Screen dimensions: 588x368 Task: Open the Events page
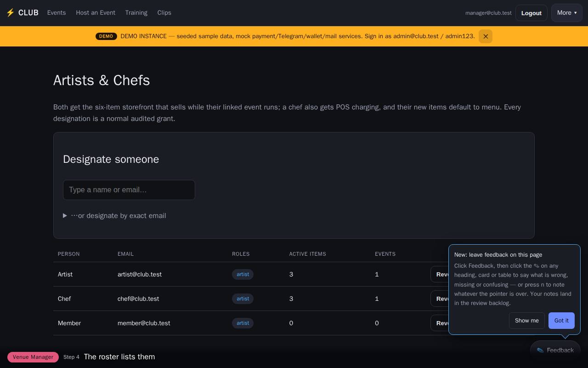57,13
